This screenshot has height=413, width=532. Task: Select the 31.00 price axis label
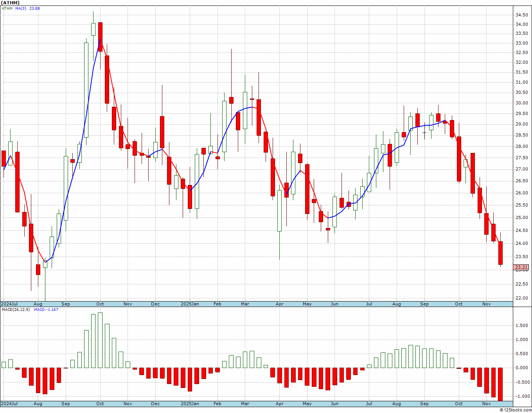521,82
